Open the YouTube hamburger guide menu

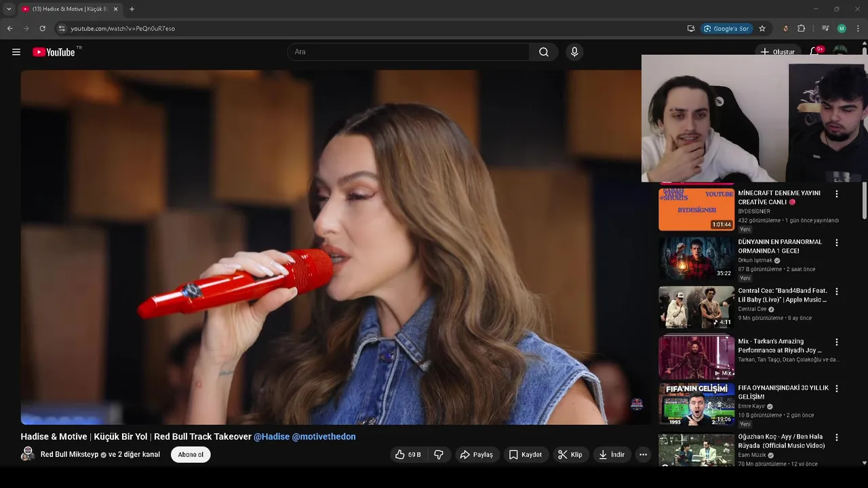(x=16, y=52)
